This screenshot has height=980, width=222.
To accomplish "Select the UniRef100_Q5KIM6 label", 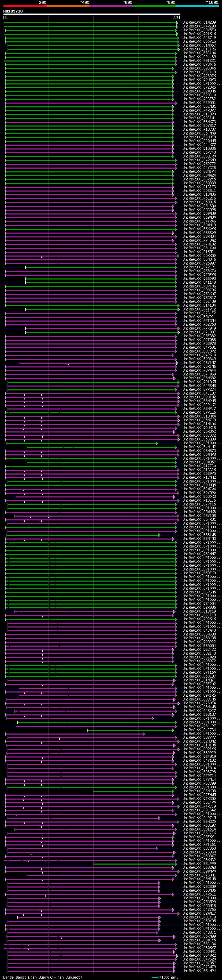I will pyautogui.click(x=199, y=366).
